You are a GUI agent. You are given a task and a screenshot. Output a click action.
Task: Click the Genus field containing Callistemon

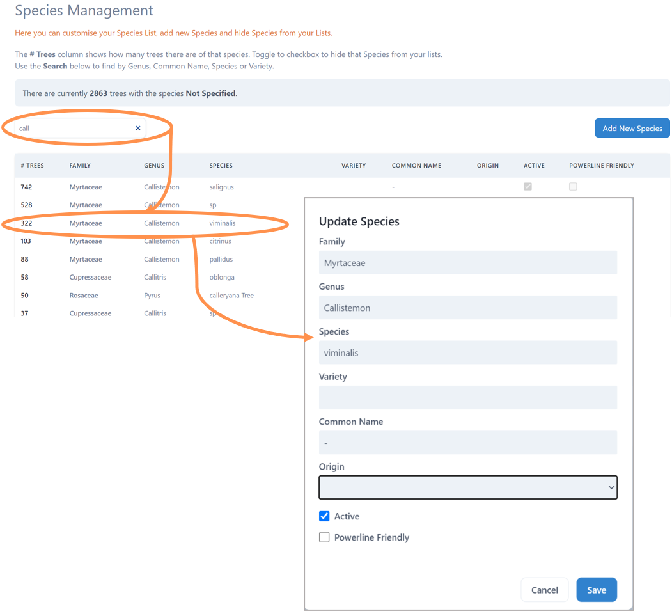[x=467, y=308]
